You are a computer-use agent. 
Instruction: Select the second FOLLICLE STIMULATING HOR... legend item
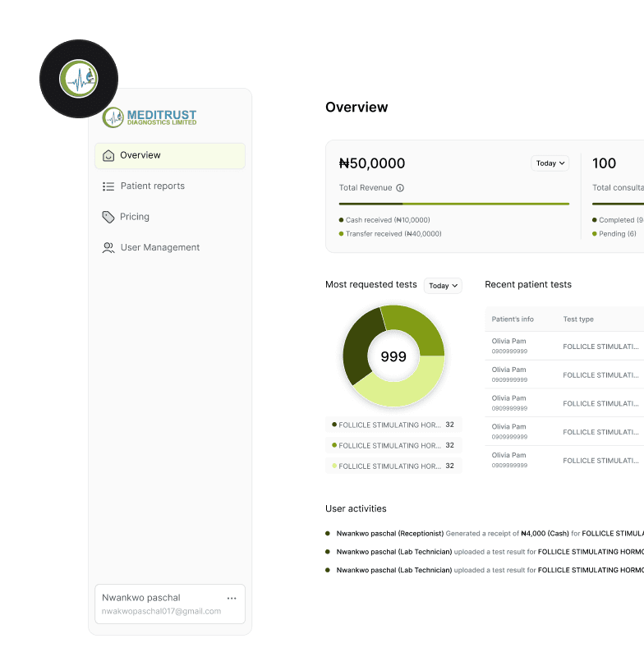(x=393, y=445)
